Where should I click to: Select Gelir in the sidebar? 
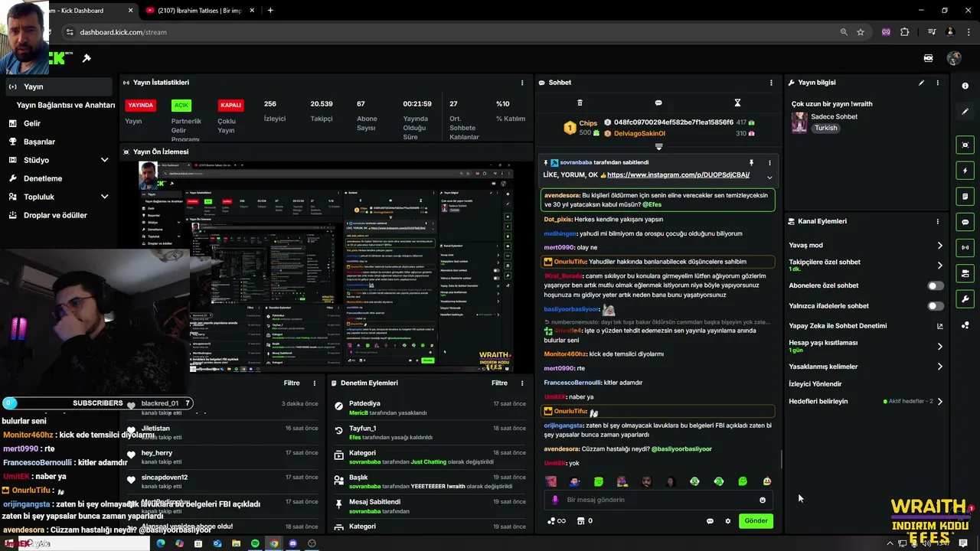[x=32, y=123]
